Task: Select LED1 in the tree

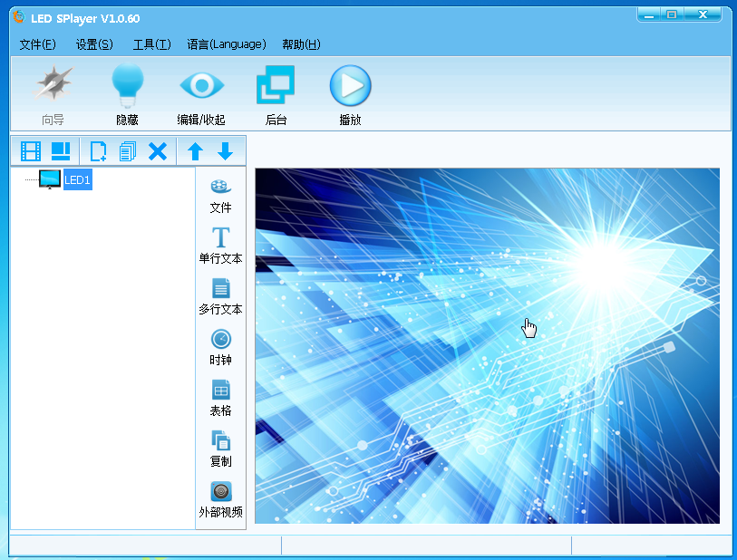Action: click(x=78, y=179)
